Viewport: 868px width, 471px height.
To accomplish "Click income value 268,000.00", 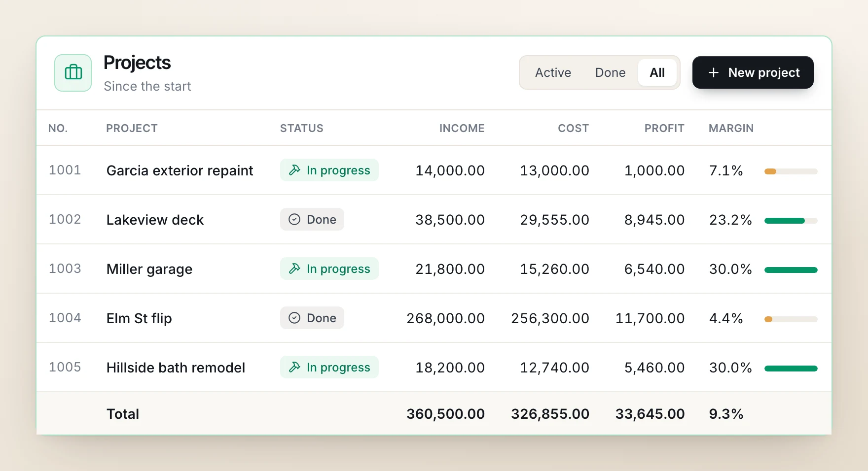I will tap(445, 318).
